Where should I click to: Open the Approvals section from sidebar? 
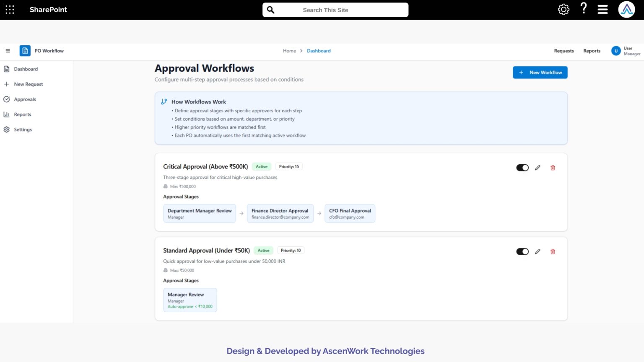coord(25,99)
